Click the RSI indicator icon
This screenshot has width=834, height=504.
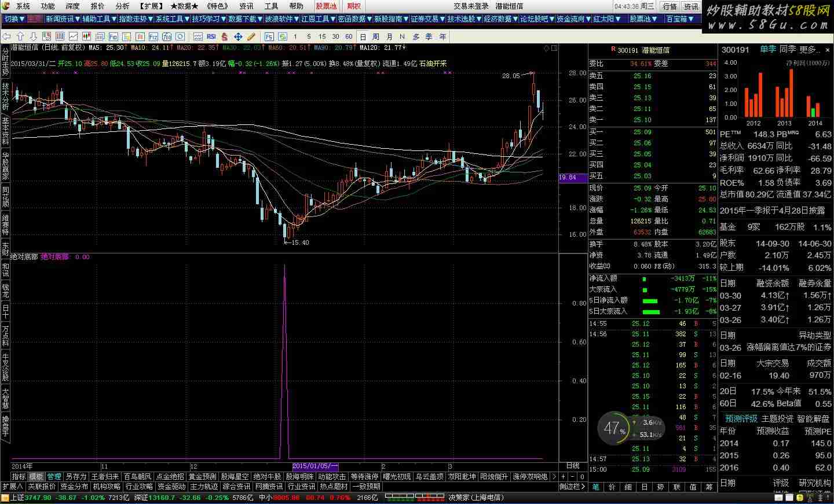coord(211,36)
